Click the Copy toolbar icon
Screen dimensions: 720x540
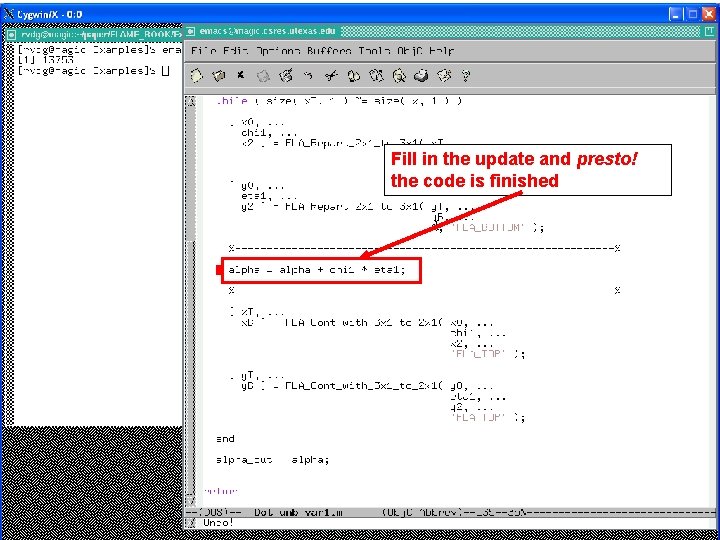pos(353,76)
